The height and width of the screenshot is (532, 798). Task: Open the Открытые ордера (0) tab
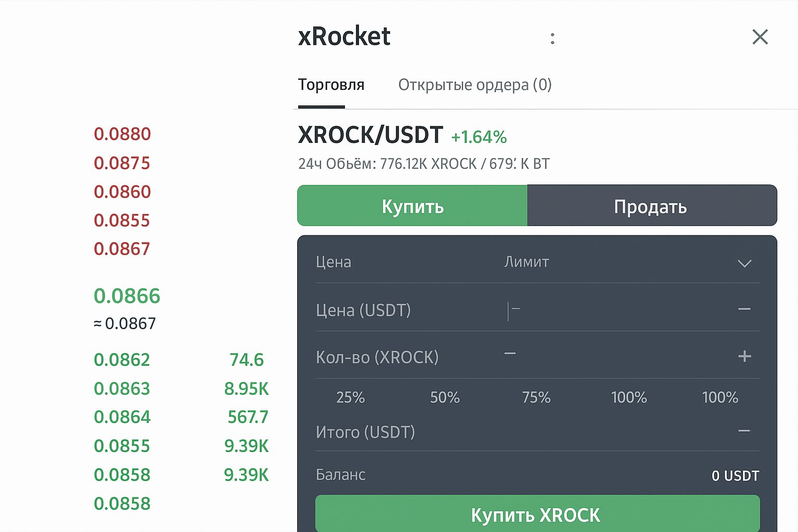click(x=475, y=85)
